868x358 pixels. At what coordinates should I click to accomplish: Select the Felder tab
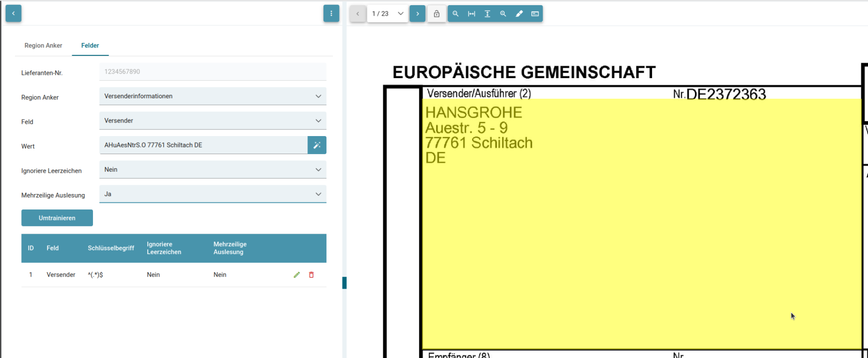[90, 46]
